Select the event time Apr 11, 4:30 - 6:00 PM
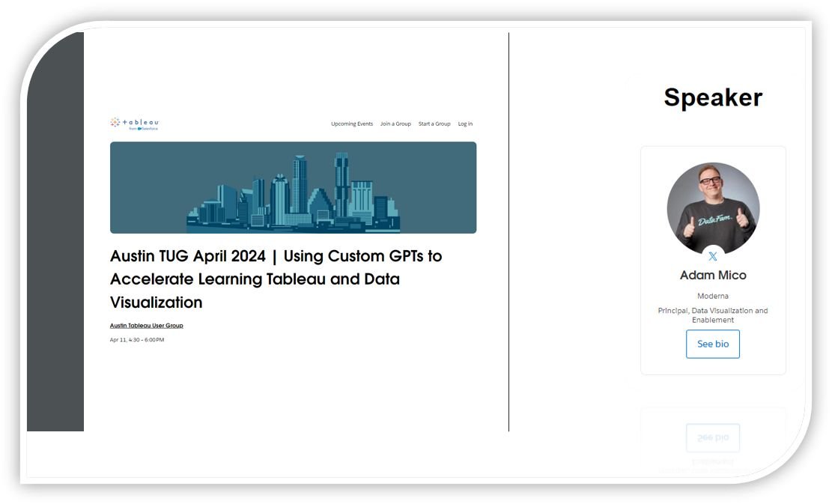832x504 pixels. [x=137, y=339]
